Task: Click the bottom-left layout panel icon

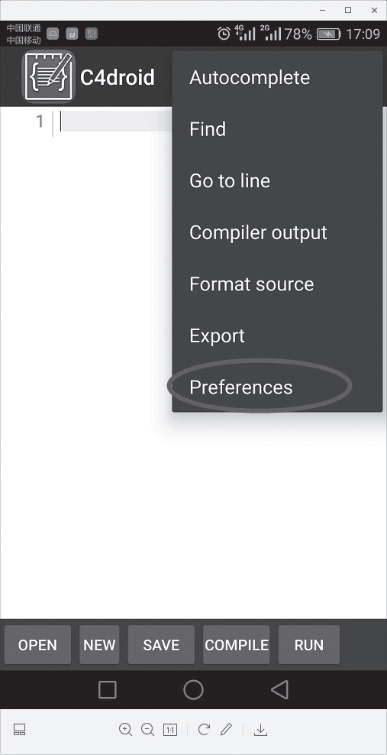Action: (19, 730)
